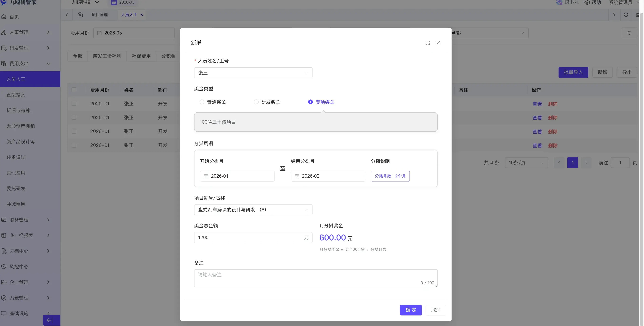Open the 人员姓名/工号 dropdown showing 张三
Viewport: 644px width, 326px height.
(x=253, y=73)
